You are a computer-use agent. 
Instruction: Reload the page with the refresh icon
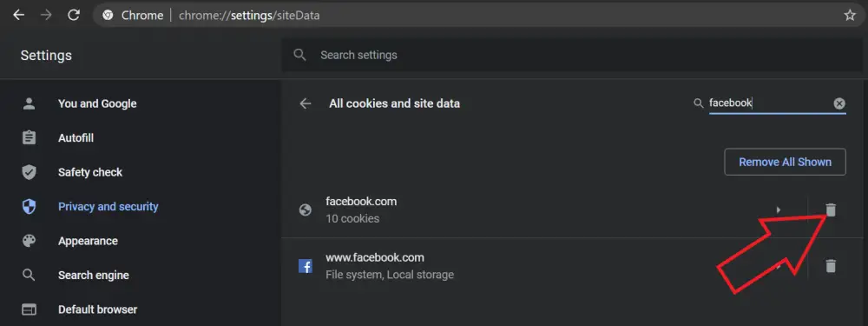pyautogui.click(x=74, y=16)
